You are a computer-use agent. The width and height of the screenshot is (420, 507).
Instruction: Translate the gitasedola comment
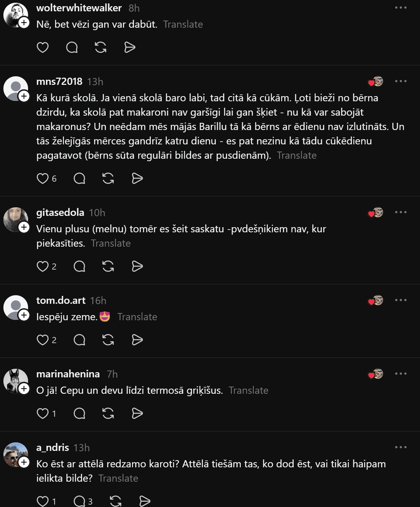(111, 243)
